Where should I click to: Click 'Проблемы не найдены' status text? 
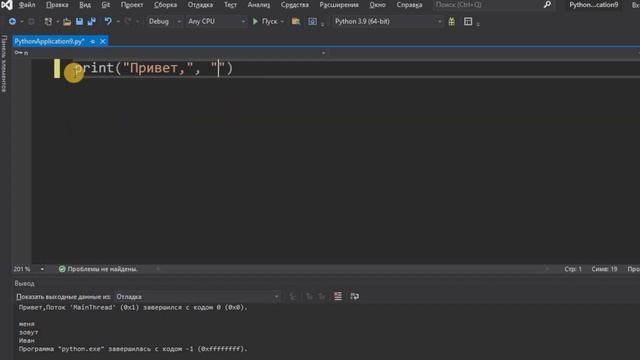(x=102, y=269)
